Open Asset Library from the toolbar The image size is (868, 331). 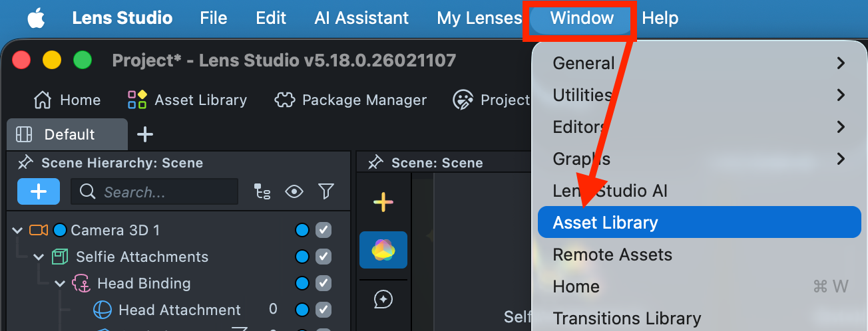tap(137, 100)
